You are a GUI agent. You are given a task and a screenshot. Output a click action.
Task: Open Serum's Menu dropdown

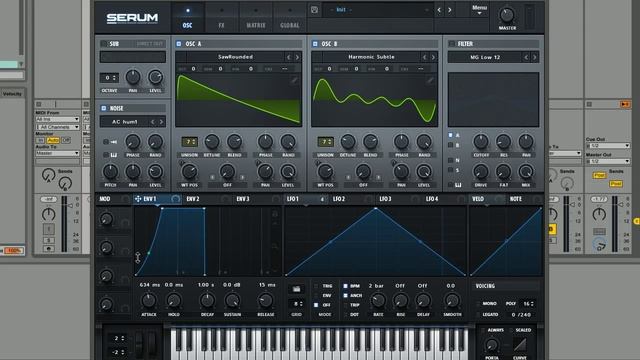479,10
